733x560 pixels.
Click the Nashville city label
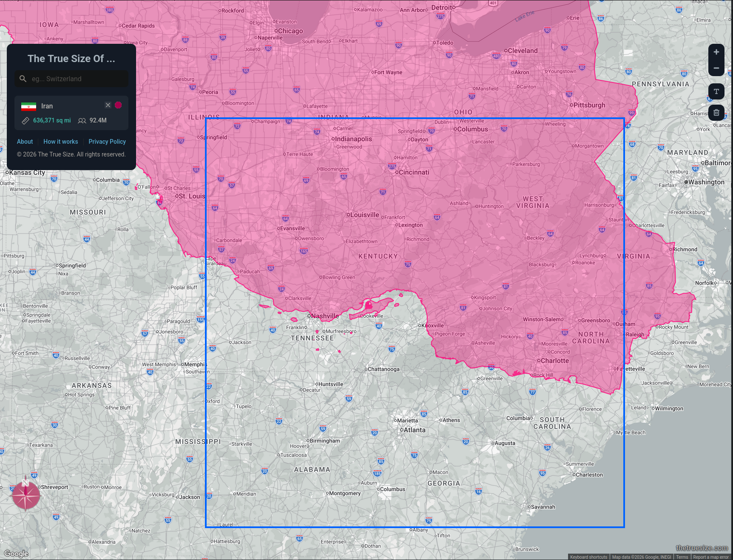tap(325, 316)
